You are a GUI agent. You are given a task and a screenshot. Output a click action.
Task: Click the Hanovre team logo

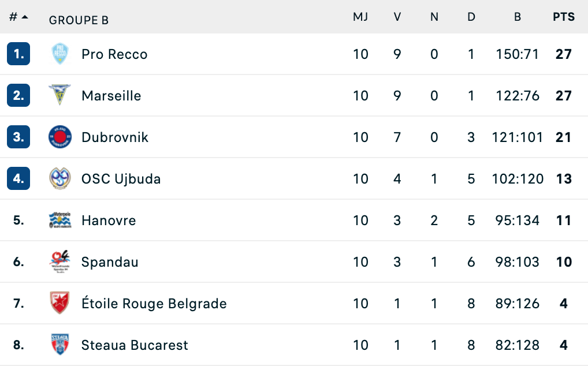[x=59, y=221]
